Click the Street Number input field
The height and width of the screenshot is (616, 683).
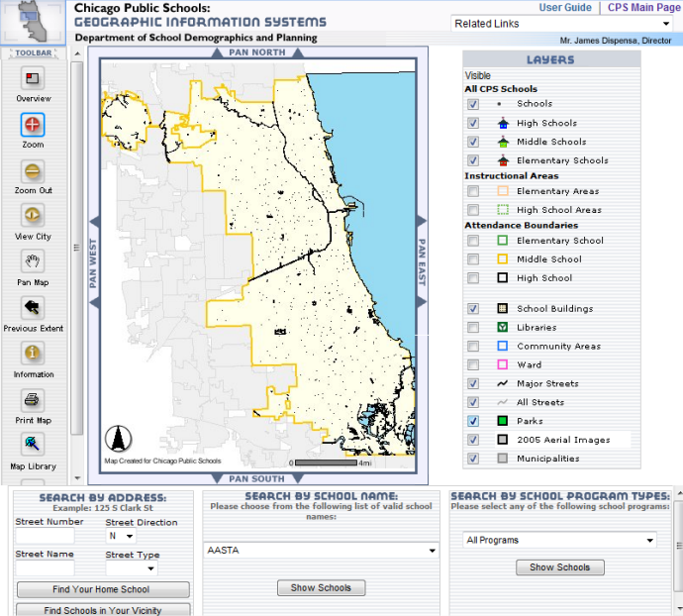click(45, 536)
